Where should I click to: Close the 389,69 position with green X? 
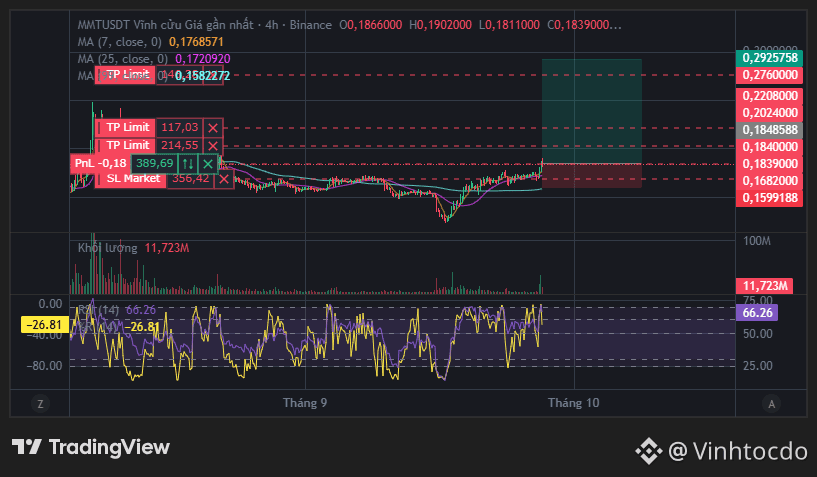point(208,164)
